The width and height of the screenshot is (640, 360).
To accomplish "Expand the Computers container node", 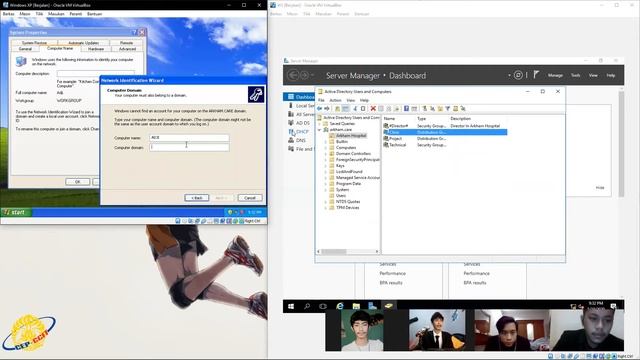I will [326, 148].
